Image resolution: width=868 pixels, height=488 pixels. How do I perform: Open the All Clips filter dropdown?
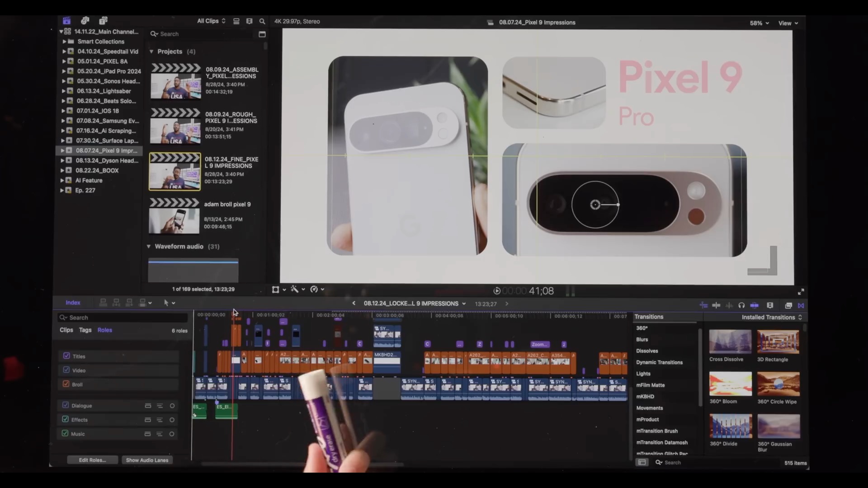211,21
